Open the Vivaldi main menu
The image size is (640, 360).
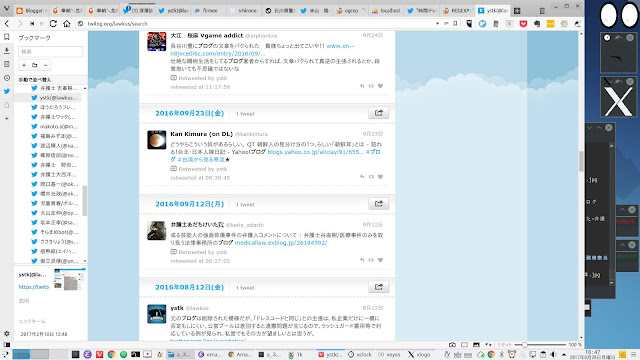click(x=6, y=9)
